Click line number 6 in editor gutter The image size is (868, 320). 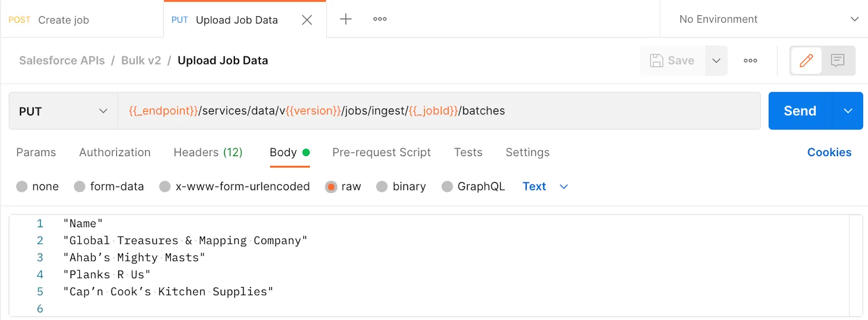[40, 309]
